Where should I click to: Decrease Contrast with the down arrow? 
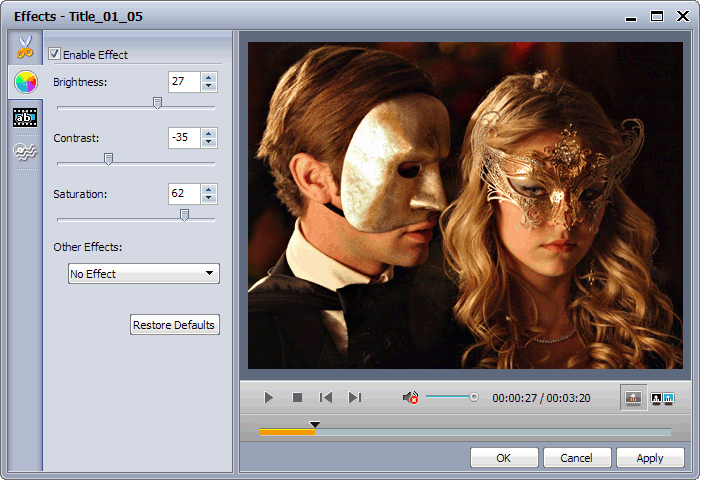coord(209,143)
